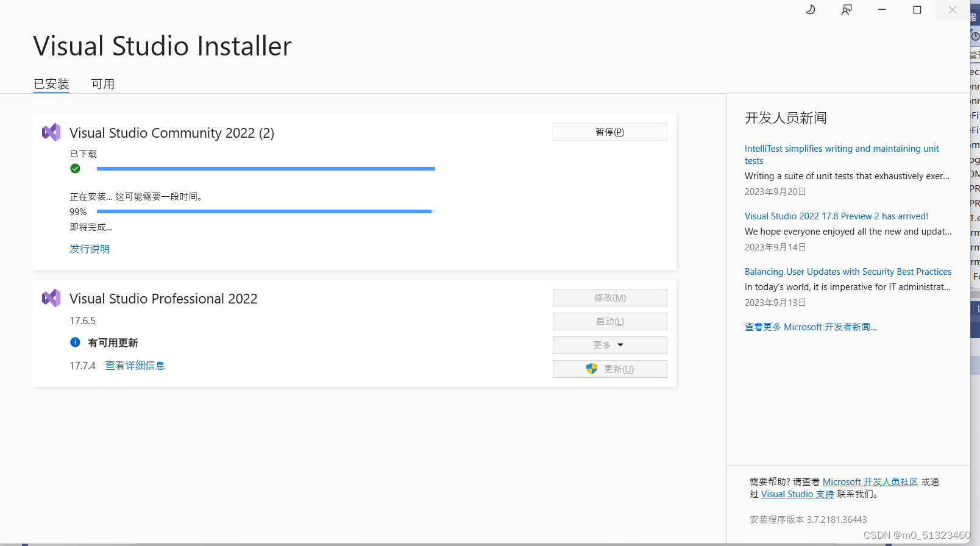Pause the installation with 暂停(P)
Image resolution: width=980 pixels, height=546 pixels.
click(610, 132)
